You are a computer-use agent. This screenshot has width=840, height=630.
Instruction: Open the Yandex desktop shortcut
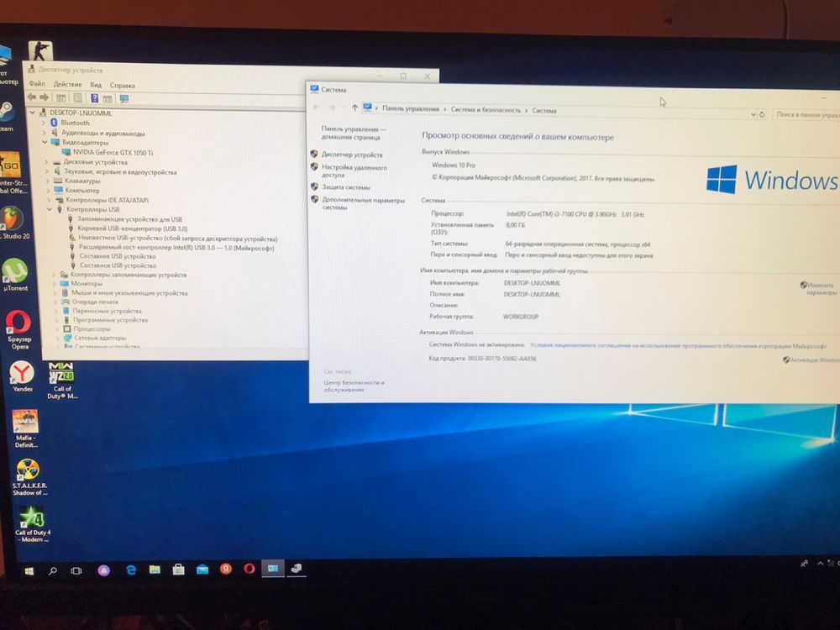tap(22, 376)
